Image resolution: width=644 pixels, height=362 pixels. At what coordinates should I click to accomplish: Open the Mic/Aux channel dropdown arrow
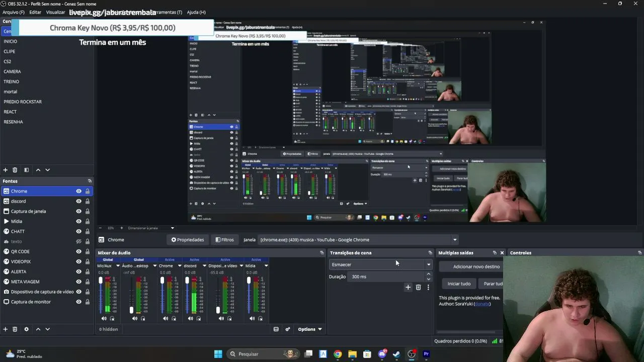pos(118,266)
